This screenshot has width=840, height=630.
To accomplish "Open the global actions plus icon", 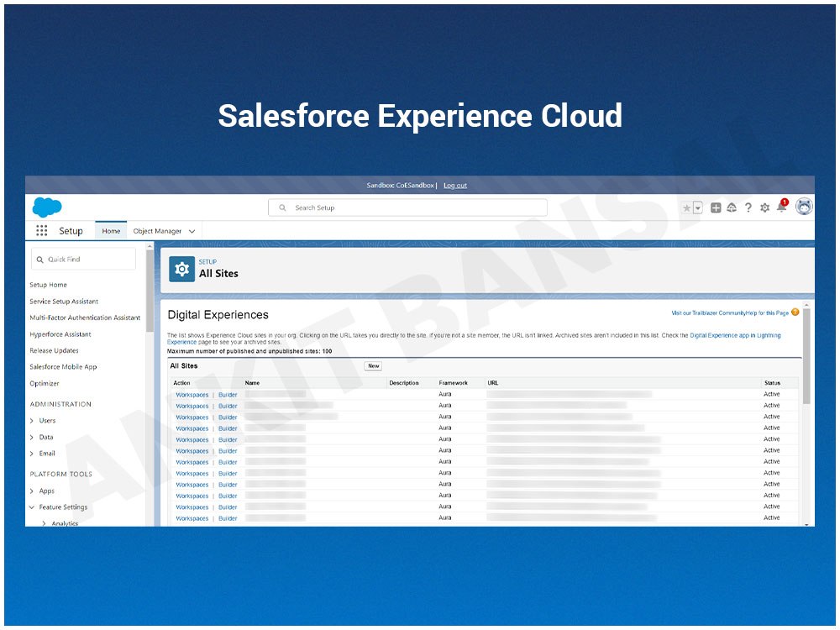I will click(x=716, y=207).
